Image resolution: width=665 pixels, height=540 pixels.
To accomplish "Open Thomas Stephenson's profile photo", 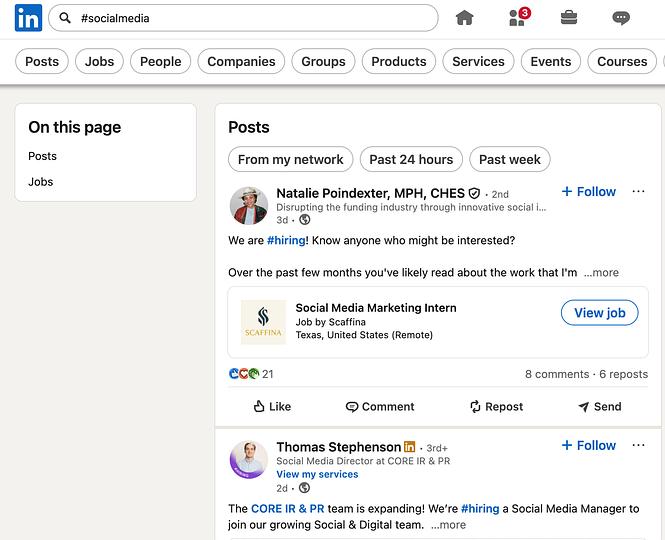I will tap(249, 459).
